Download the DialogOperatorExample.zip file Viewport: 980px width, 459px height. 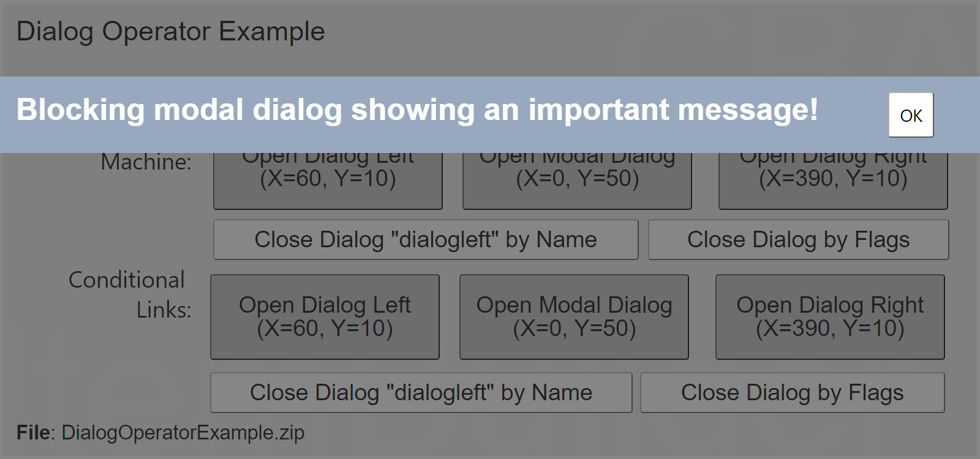[x=183, y=433]
